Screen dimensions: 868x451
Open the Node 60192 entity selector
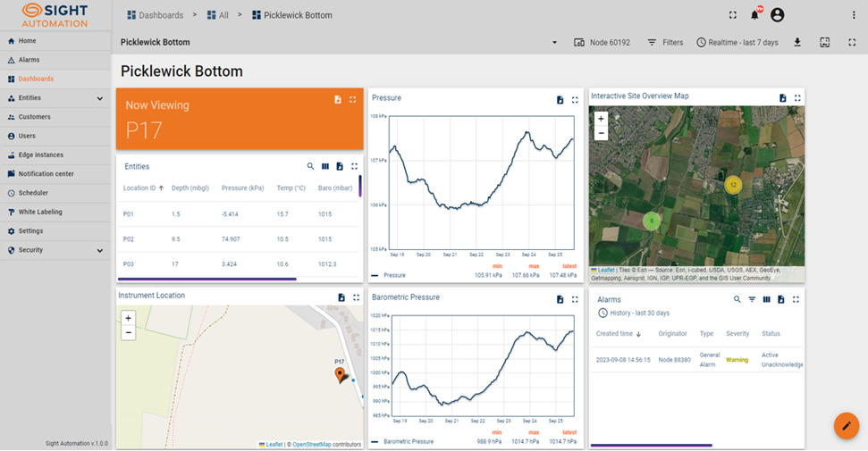pos(602,42)
